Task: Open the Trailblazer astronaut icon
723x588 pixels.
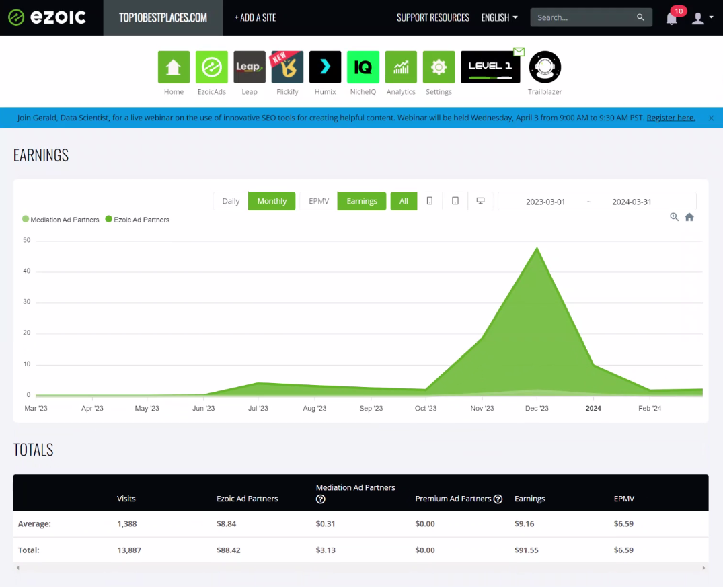Action: tap(545, 67)
